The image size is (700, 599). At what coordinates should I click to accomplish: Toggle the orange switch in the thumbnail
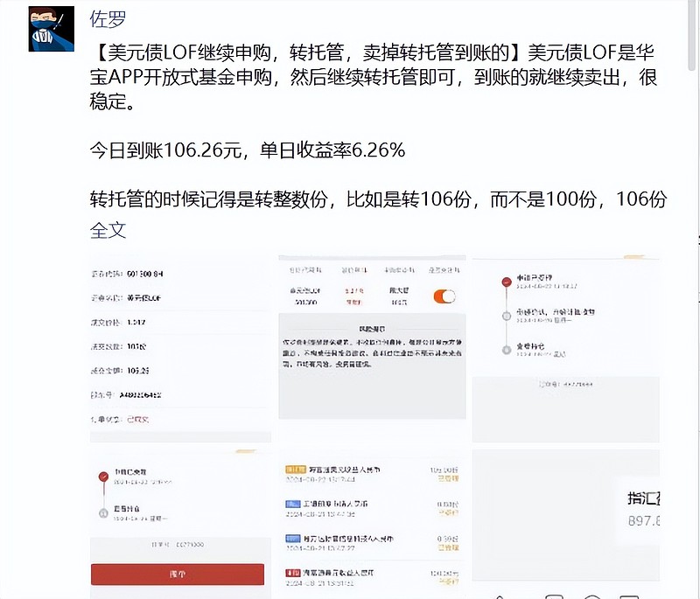coord(444,296)
